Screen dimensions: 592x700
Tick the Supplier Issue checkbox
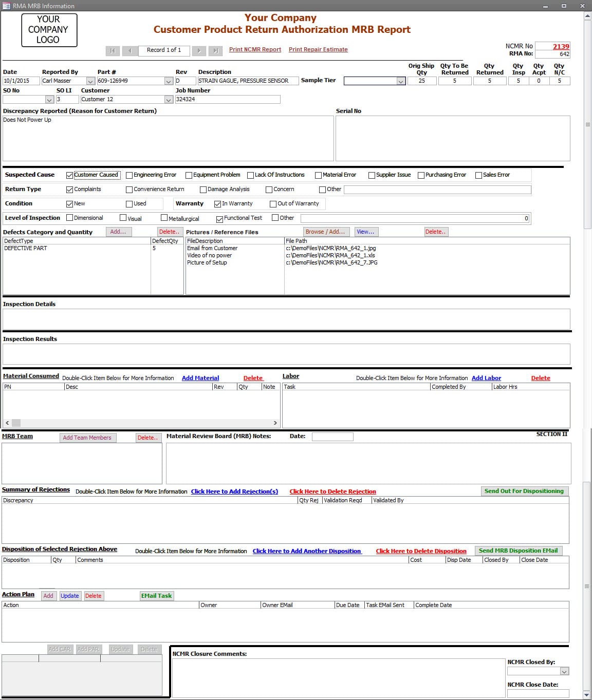(x=372, y=175)
